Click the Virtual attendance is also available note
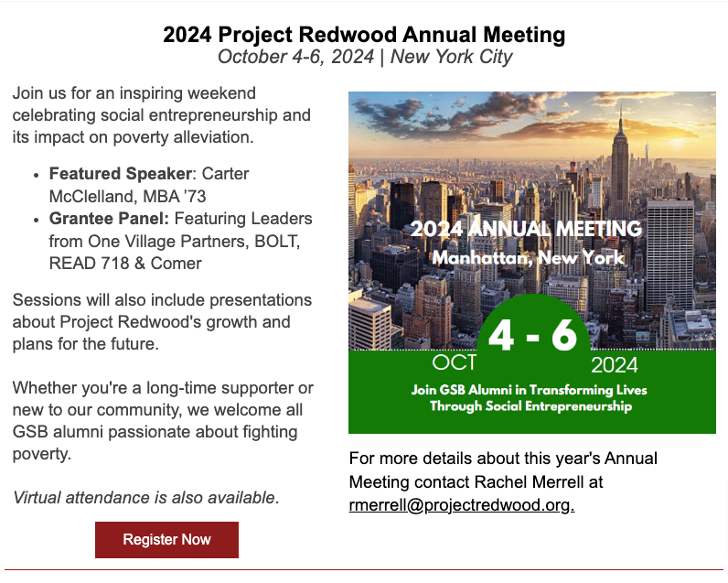 (146, 498)
